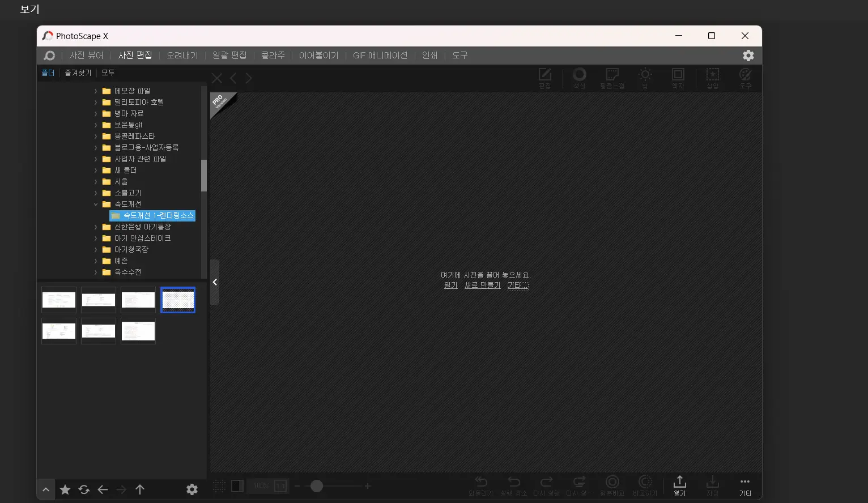Switch to the 이어붙이기 tab
Image resolution: width=868 pixels, height=503 pixels.
coord(319,56)
